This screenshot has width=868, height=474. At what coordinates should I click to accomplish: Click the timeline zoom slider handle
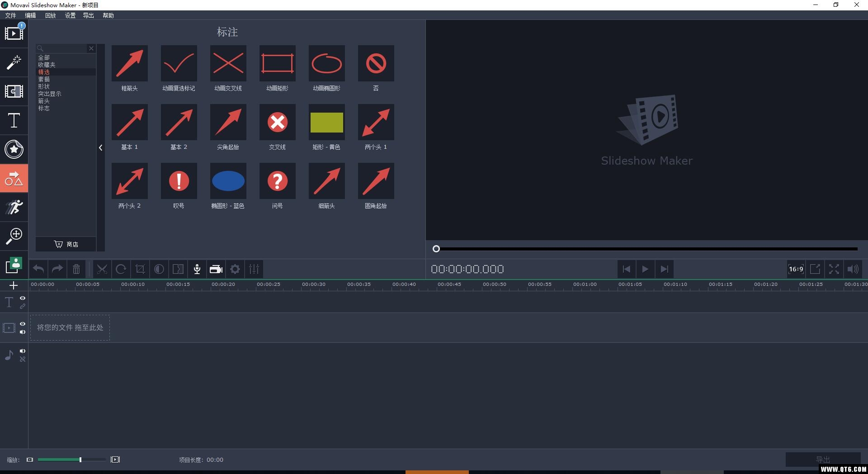[80, 460]
